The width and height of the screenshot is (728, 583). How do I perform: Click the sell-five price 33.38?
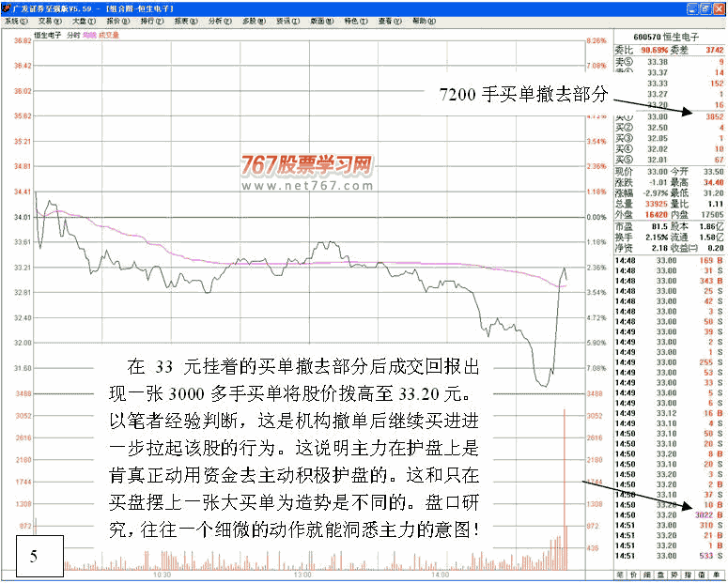click(x=658, y=62)
